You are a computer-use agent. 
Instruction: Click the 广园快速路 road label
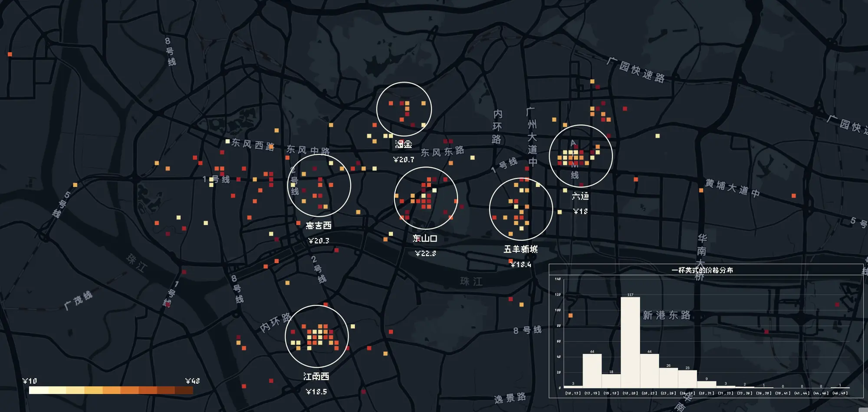[x=636, y=70]
